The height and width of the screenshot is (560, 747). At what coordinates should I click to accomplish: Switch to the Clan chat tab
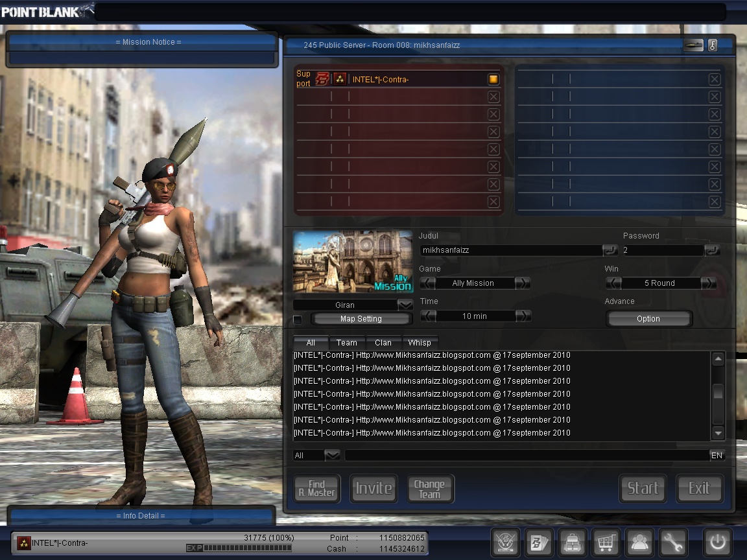[383, 342]
